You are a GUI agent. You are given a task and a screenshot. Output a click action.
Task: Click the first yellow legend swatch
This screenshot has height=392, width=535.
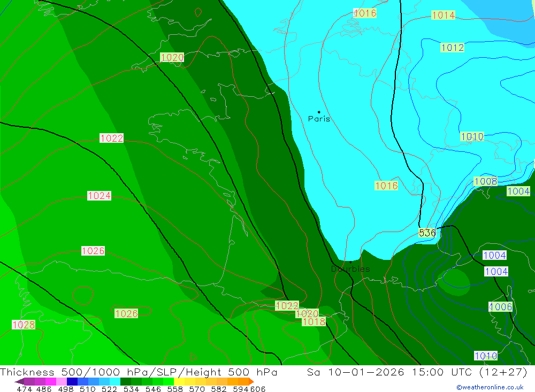tap(179, 381)
